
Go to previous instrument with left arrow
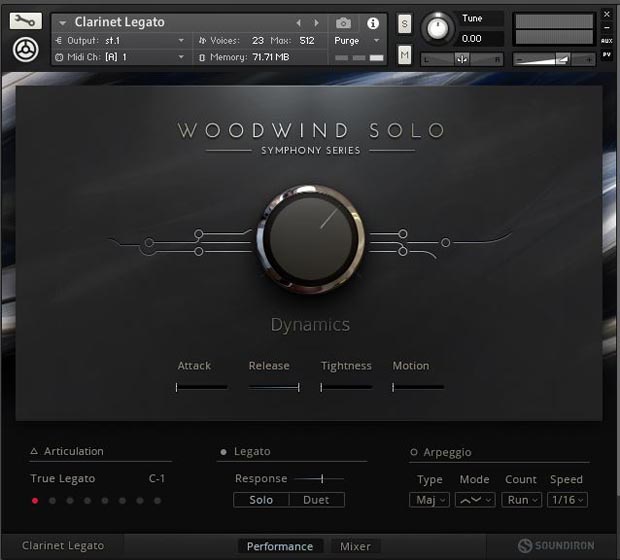tap(297, 23)
